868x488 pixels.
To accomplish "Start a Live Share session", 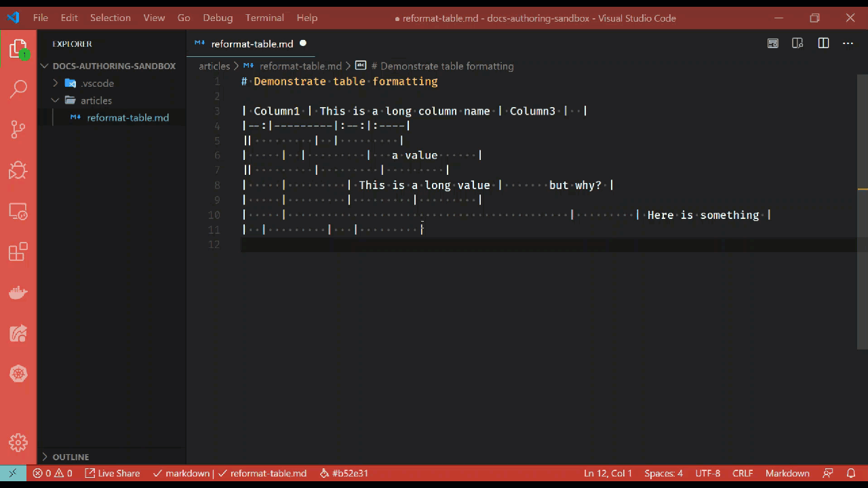I will coord(112,473).
